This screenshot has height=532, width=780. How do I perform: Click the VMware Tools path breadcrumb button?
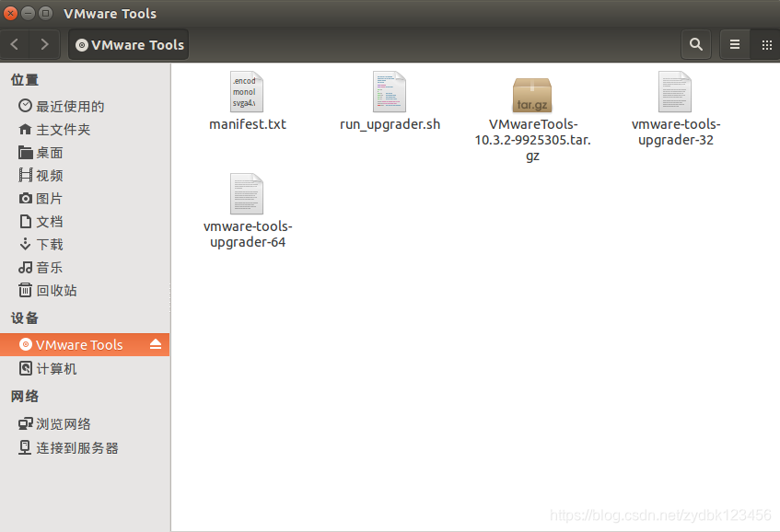[128, 44]
